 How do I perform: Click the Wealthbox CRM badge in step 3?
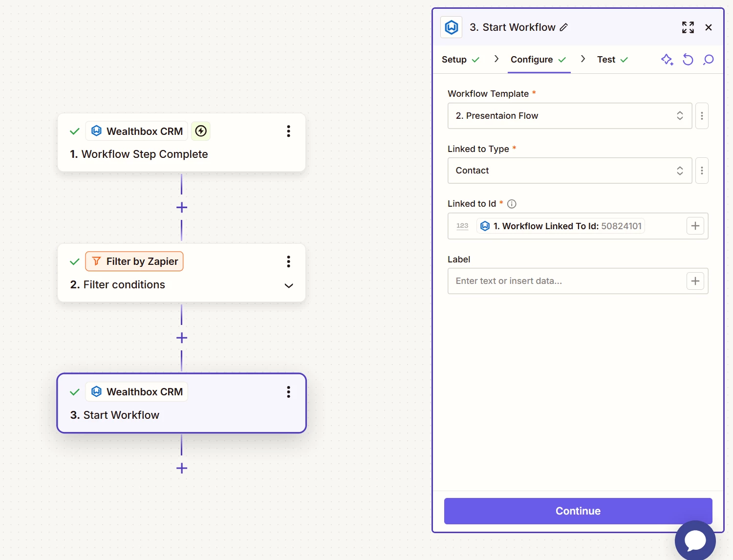tap(137, 392)
